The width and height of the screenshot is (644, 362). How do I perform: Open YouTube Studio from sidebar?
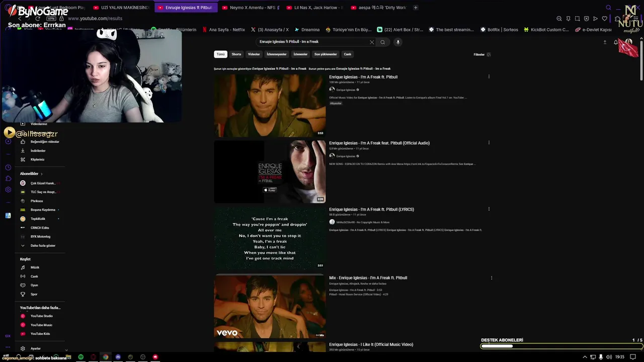[40, 316]
